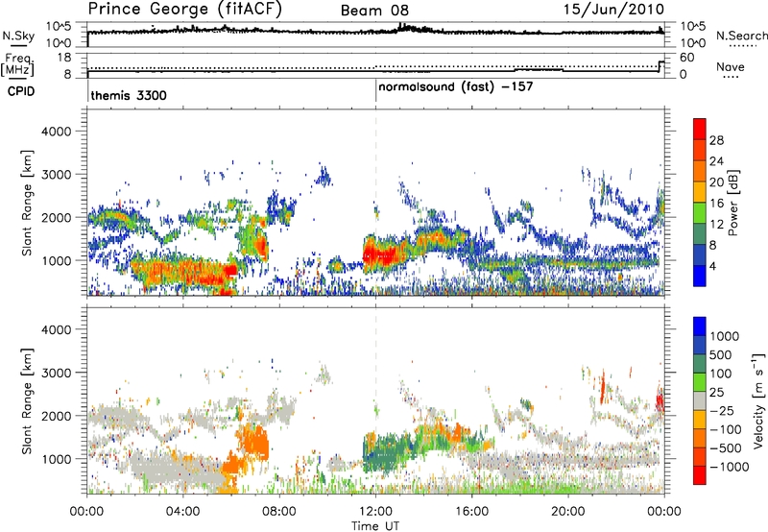
Task: Click 'Slant Range [km]' label of the power panel
Action: tap(27, 203)
